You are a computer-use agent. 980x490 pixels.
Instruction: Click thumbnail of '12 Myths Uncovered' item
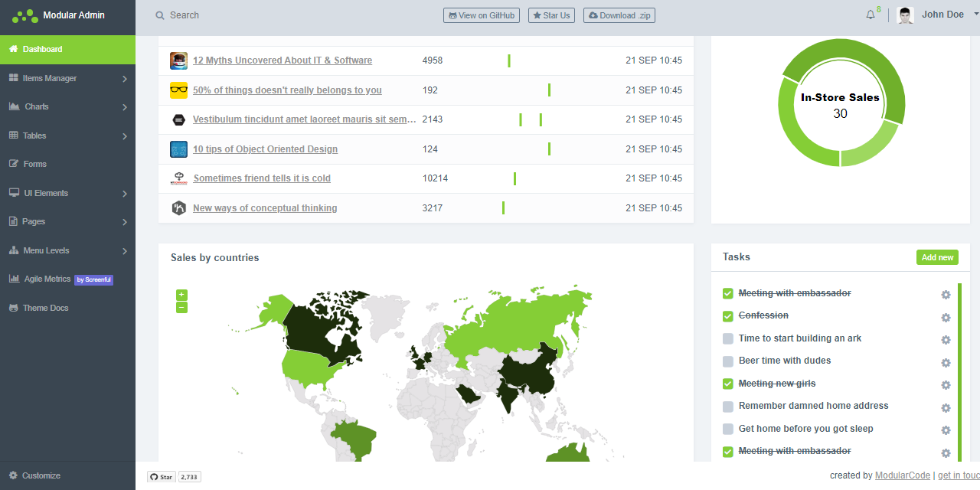pos(178,60)
